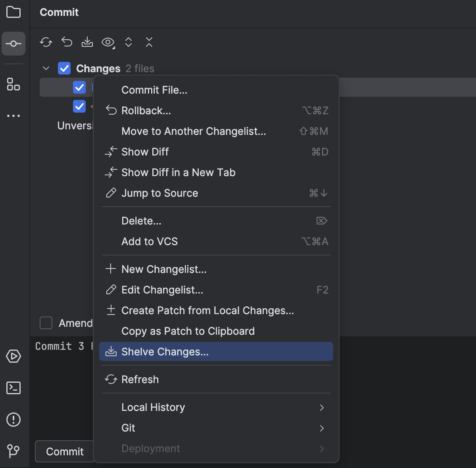476x468 pixels.
Task: Uncheck the second file's checkbox
Action: (79, 106)
